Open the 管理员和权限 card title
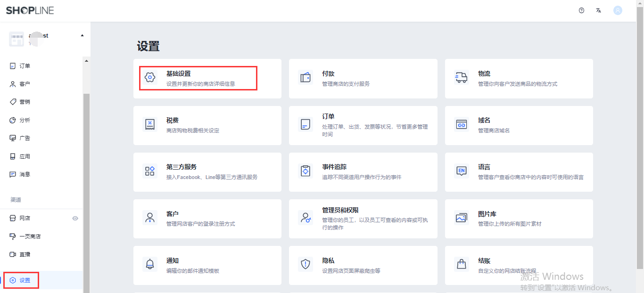Viewport: 644px width, 293px height. tap(340, 210)
